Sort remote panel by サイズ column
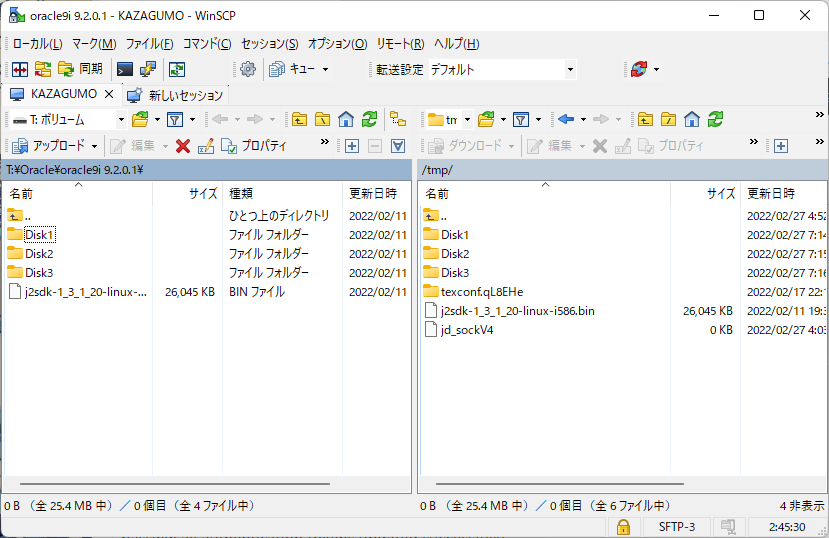This screenshot has width=829, height=538. pyautogui.click(x=705, y=193)
